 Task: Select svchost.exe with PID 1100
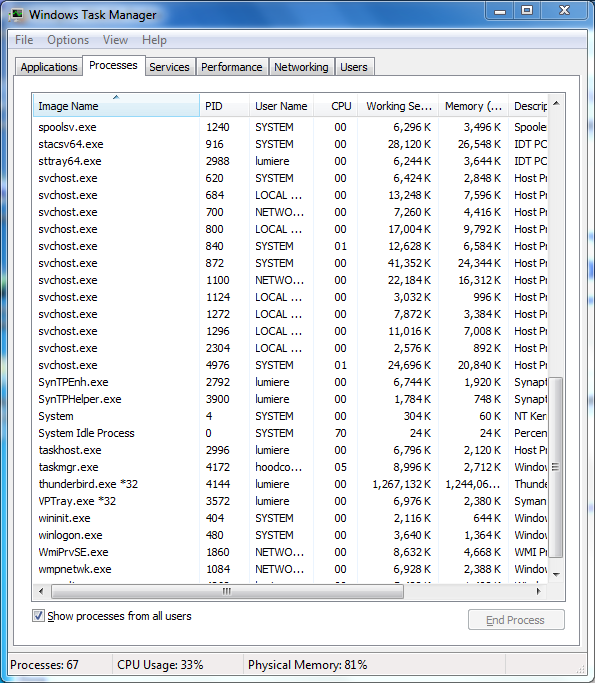click(290, 280)
